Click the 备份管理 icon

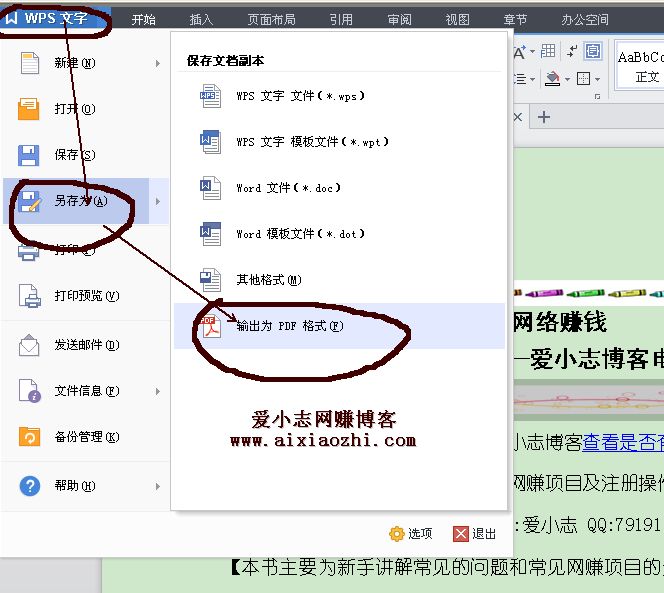pyautogui.click(x=29, y=437)
